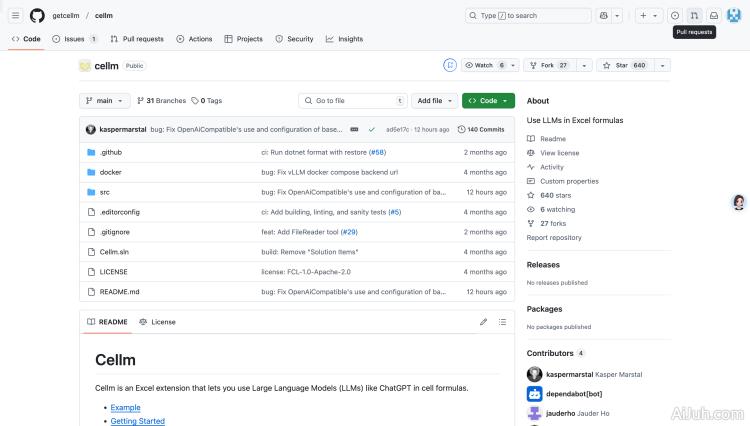Switch to the Actions tab
The image size is (750, 426).
pyautogui.click(x=194, y=39)
